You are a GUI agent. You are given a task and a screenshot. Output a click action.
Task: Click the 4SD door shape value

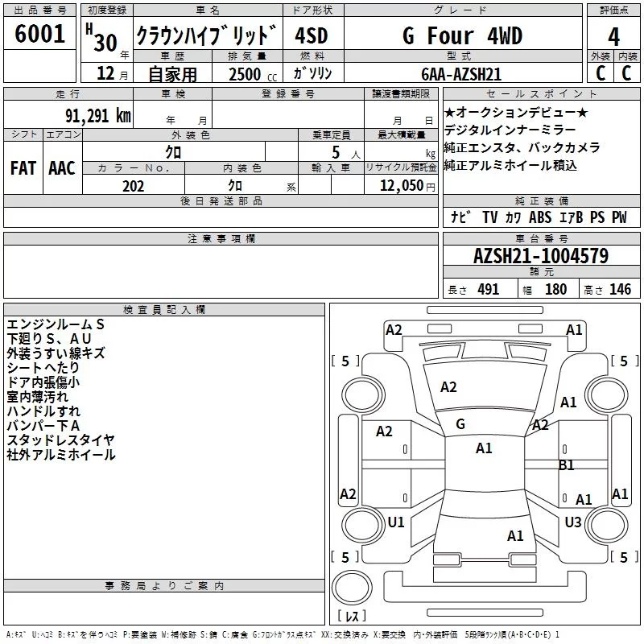point(312,36)
